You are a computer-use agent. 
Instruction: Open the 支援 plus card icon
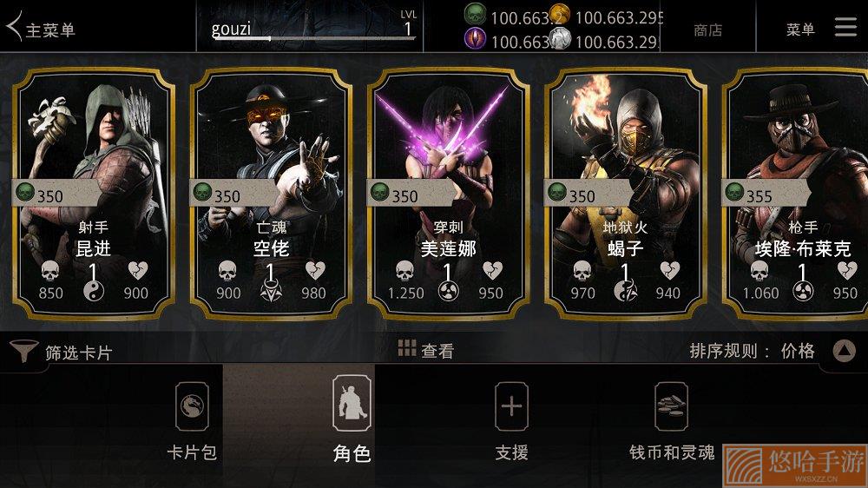tap(511, 406)
